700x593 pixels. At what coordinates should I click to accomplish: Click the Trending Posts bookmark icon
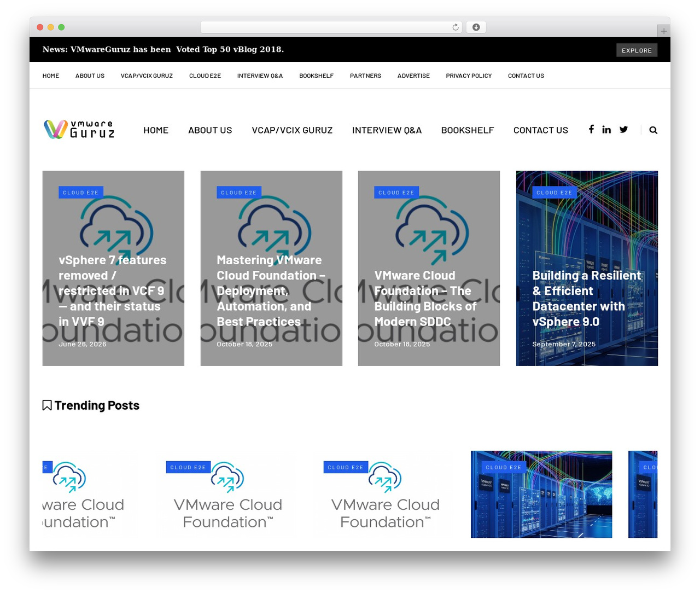tap(47, 405)
